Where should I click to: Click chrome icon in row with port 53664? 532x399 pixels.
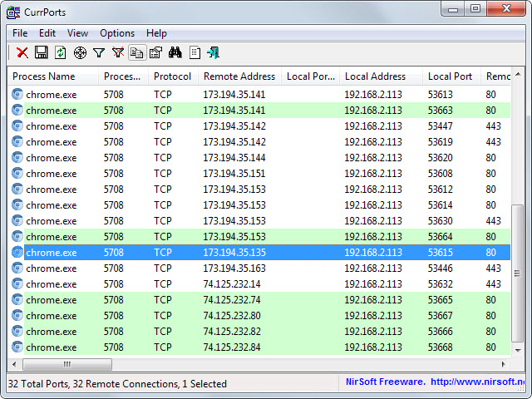[17, 236]
